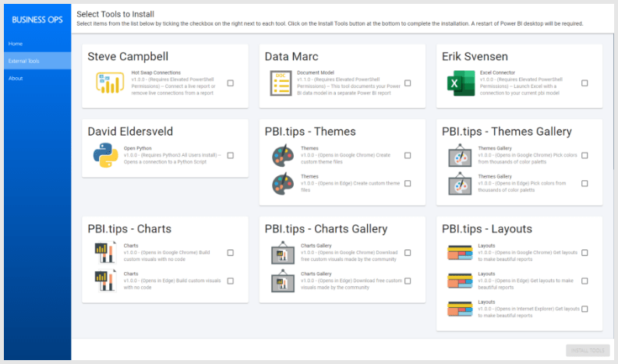Click the Charts Gallery icon for Edge

[281, 281]
